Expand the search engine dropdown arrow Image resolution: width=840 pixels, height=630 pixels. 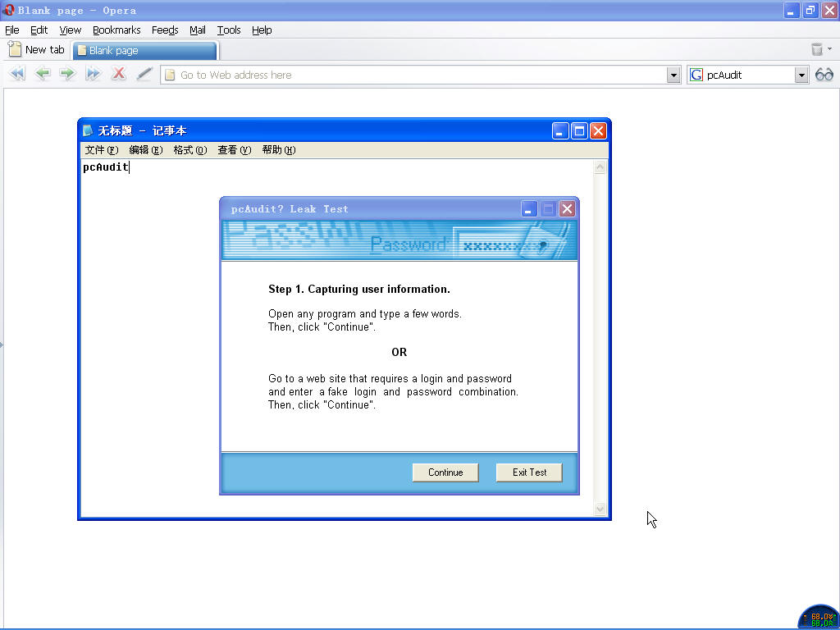tap(801, 75)
